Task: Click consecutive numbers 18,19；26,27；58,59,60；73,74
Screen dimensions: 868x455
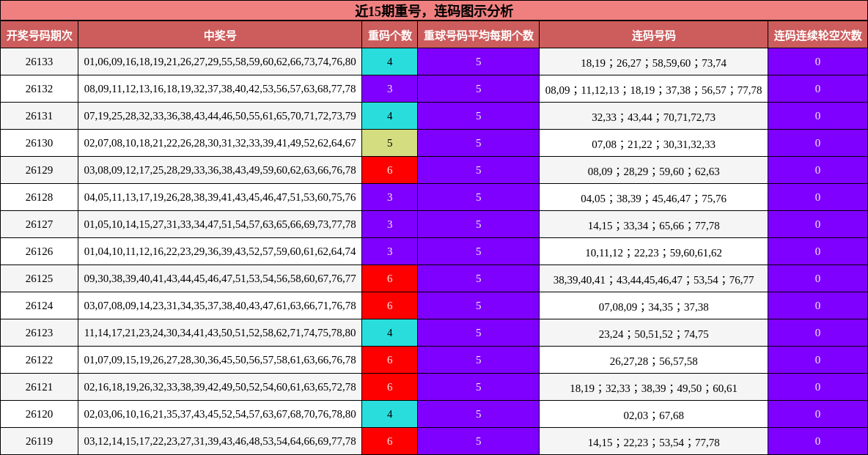Action: point(653,62)
